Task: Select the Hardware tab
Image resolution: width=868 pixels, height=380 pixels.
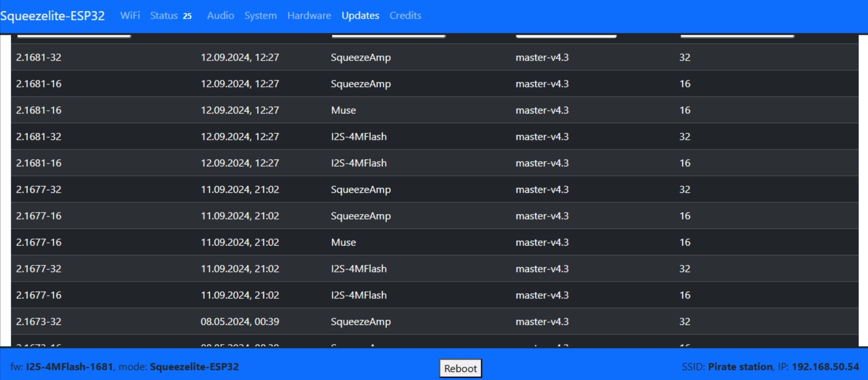Action: (309, 16)
